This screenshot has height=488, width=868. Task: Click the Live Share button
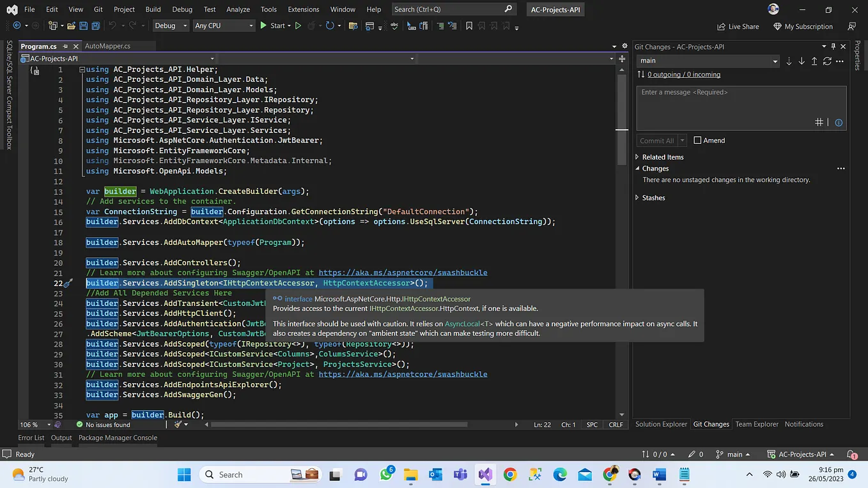[738, 27]
